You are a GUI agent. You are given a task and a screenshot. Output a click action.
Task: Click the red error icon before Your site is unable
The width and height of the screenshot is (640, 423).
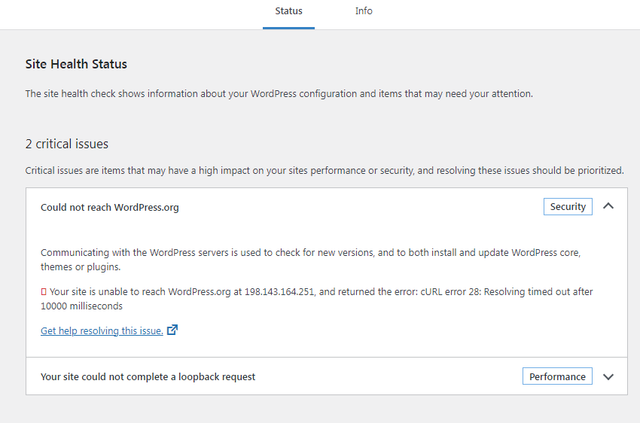click(x=44, y=292)
